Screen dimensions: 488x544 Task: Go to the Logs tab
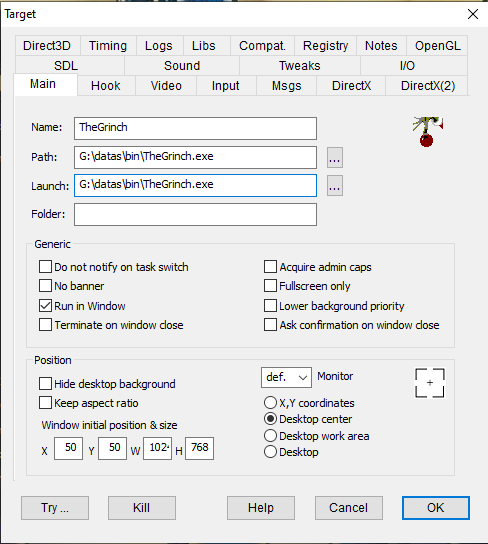pos(159,45)
